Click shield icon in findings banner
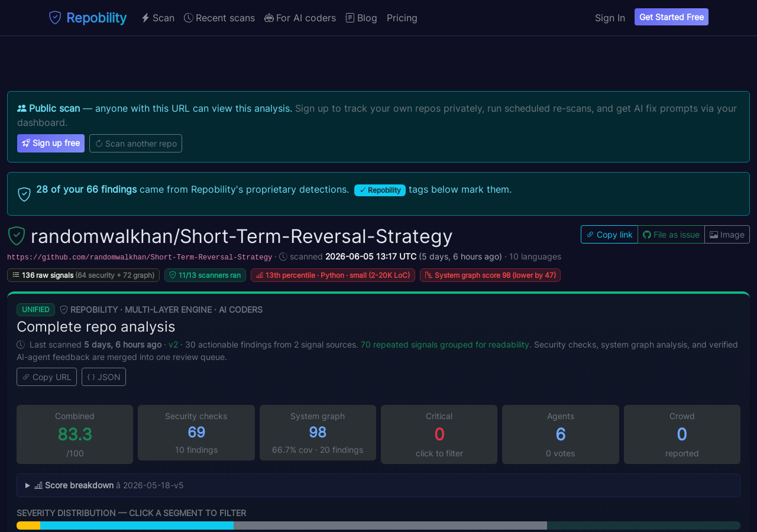The height and width of the screenshot is (532, 757). click(x=24, y=194)
